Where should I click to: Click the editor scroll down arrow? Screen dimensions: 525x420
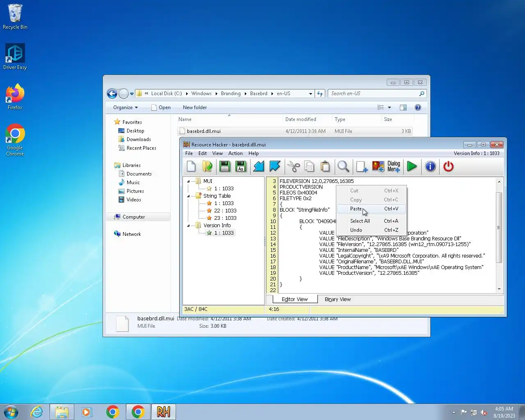(x=499, y=289)
